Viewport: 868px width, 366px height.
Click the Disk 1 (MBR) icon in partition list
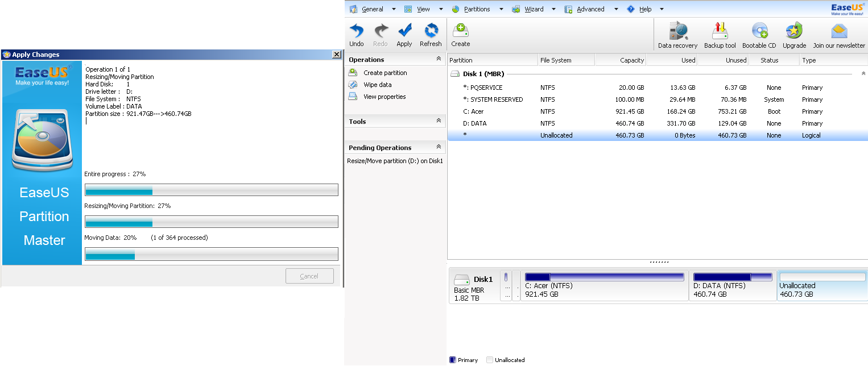455,74
